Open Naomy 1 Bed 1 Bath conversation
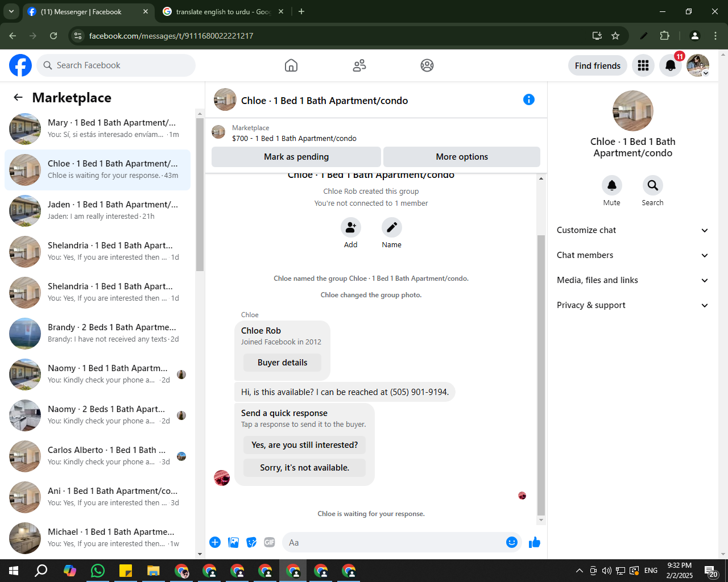The width and height of the screenshot is (728, 582). point(97,375)
